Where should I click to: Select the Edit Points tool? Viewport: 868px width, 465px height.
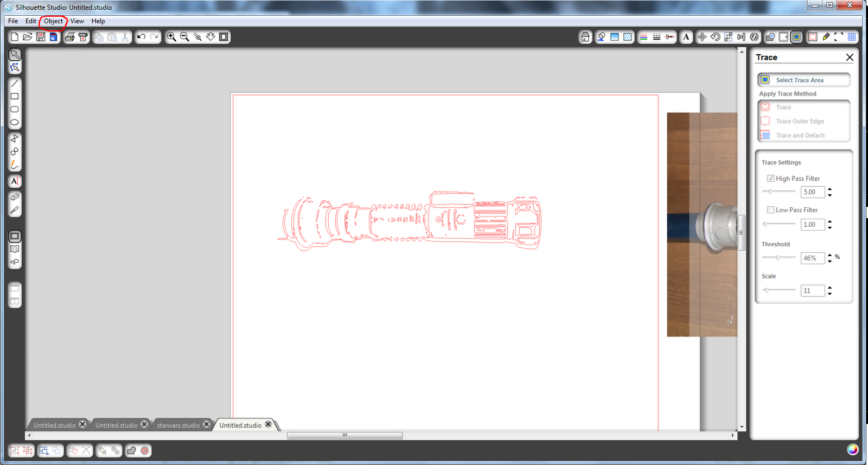15,68
